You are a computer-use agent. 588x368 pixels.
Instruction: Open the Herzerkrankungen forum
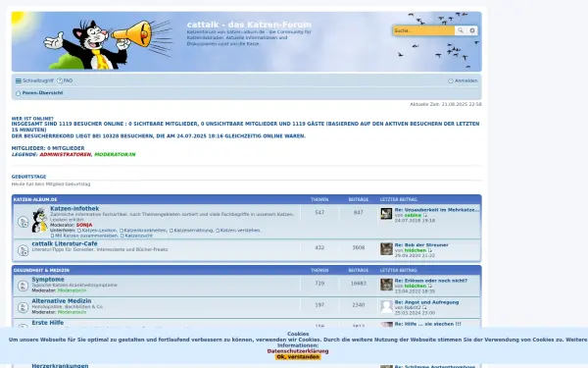(x=60, y=365)
